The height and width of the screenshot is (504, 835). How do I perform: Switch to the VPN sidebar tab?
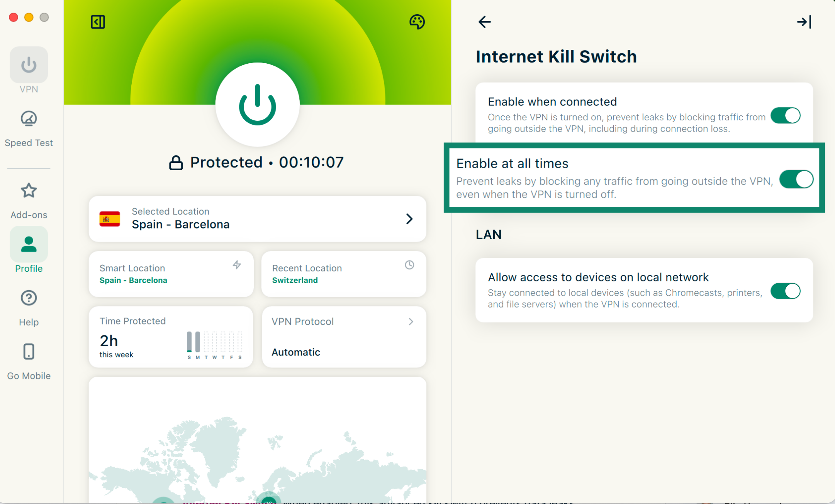pyautogui.click(x=29, y=65)
